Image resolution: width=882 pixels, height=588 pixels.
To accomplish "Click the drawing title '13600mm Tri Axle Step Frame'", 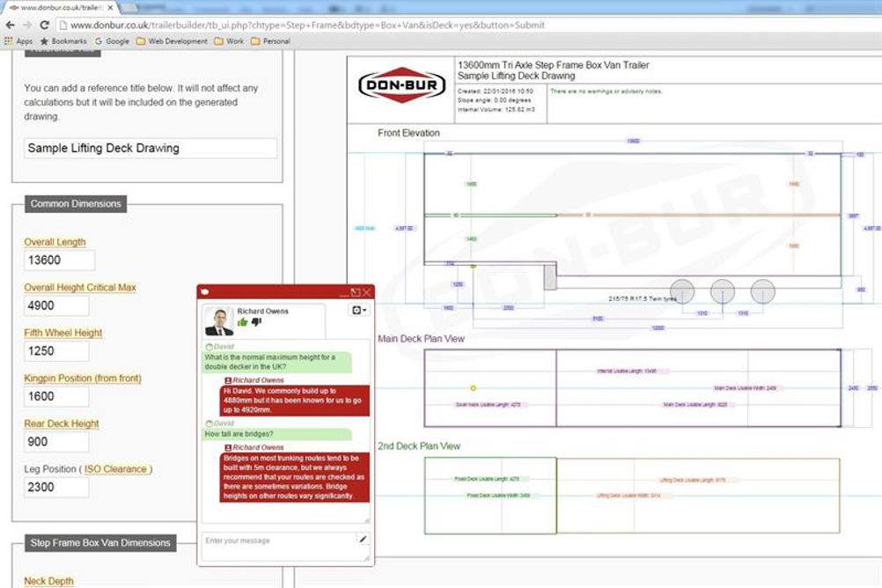I will click(554, 65).
